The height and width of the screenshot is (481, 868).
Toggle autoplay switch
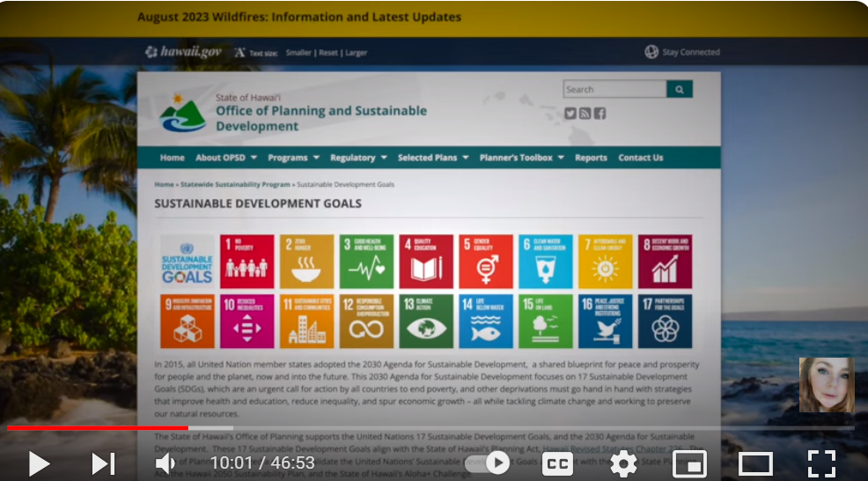click(x=487, y=462)
